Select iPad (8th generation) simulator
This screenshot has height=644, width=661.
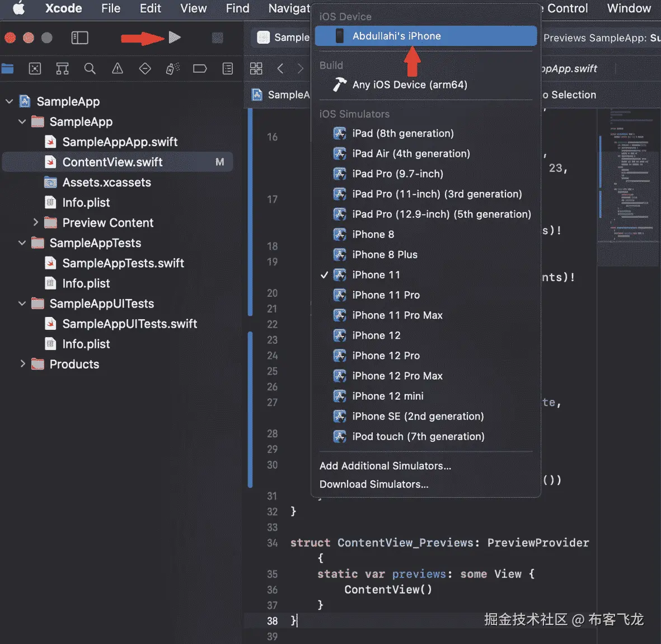tap(426, 133)
